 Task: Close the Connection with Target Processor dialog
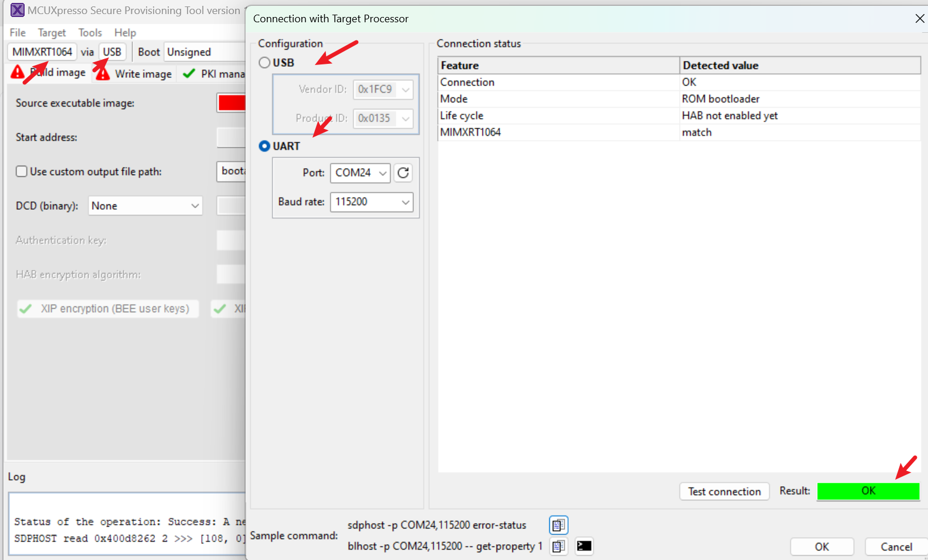920,19
